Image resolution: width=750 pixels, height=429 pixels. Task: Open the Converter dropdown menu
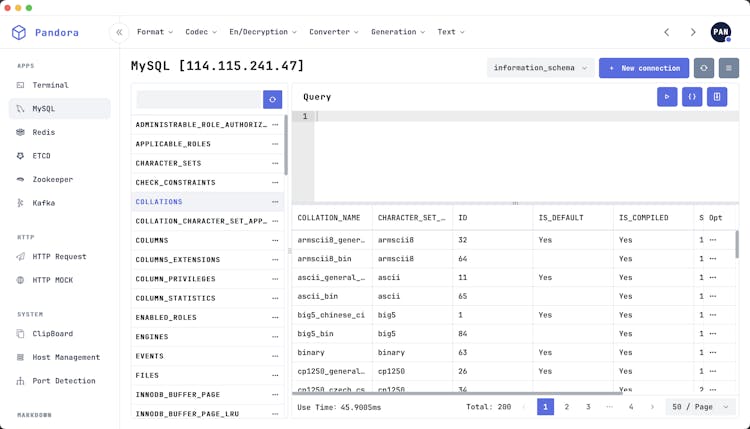[x=333, y=32]
